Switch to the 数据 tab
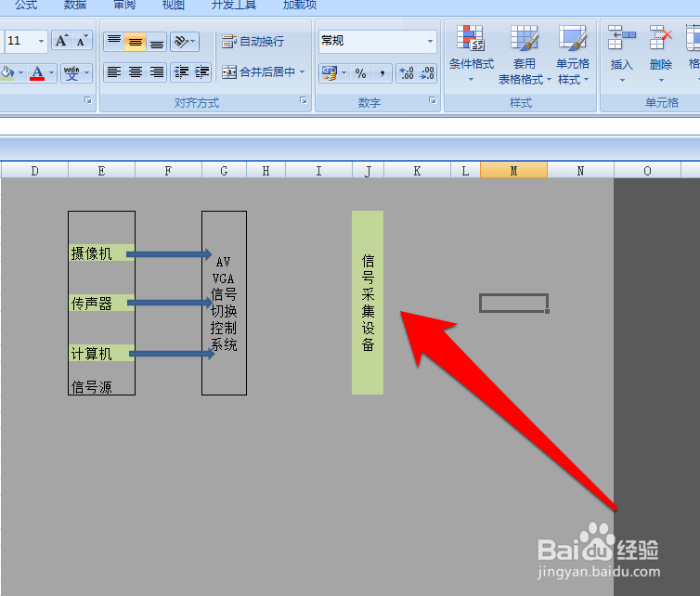This screenshot has height=596, width=700. [x=74, y=5]
